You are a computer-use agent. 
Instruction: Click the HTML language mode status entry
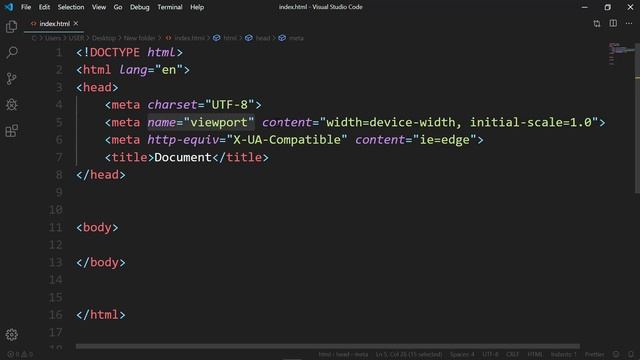[535, 354]
